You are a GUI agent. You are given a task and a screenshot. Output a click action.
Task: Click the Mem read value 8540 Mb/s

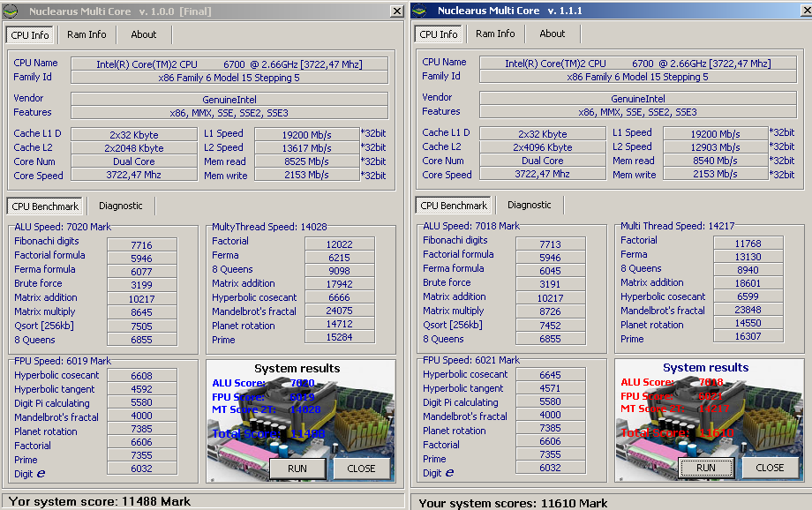click(x=715, y=161)
